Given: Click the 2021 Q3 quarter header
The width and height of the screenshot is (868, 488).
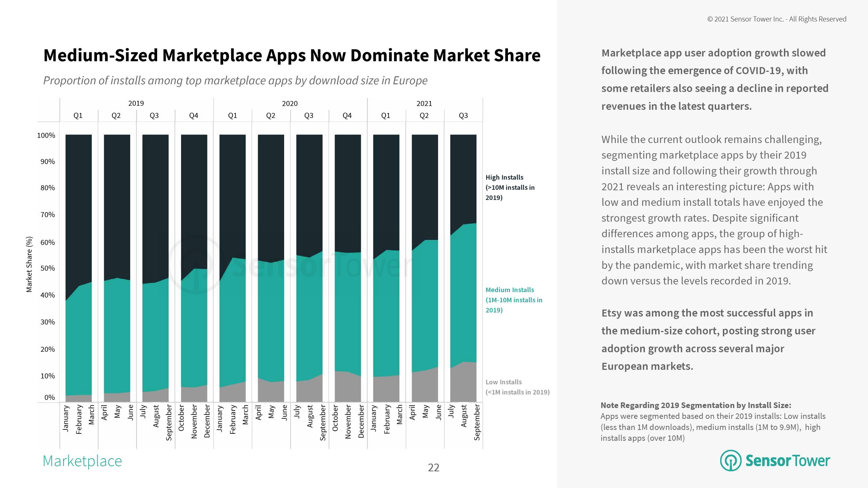Looking at the screenshot, I should 463,116.
